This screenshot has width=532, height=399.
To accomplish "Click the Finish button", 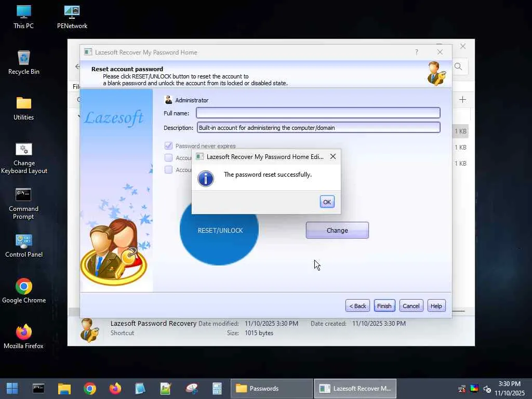I will pos(384,305).
